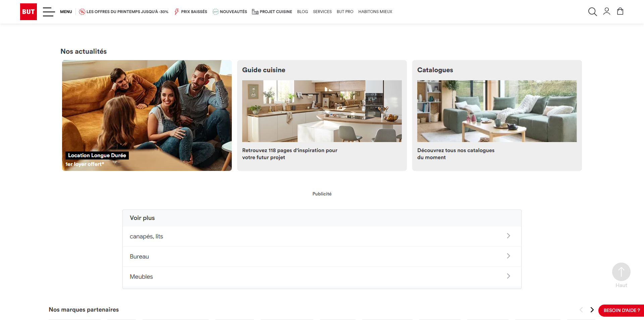The width and height of the screenshot is (644, 320).
Task: Go to previous partner brands arrow
Action: pos(581,310)
